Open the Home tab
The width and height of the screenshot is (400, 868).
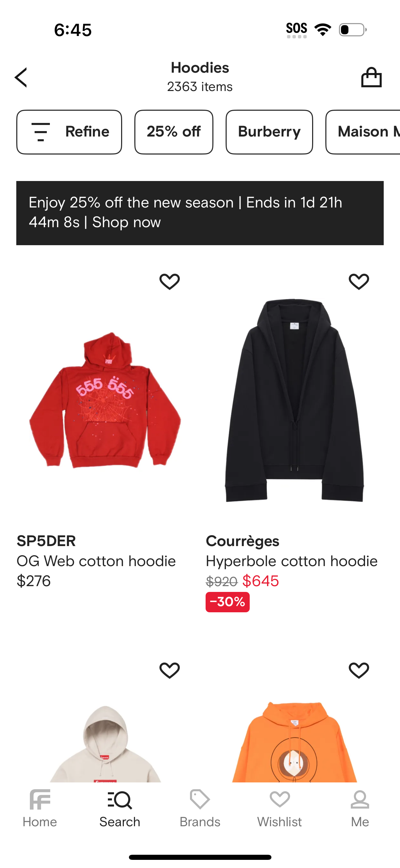click(40, 809)
